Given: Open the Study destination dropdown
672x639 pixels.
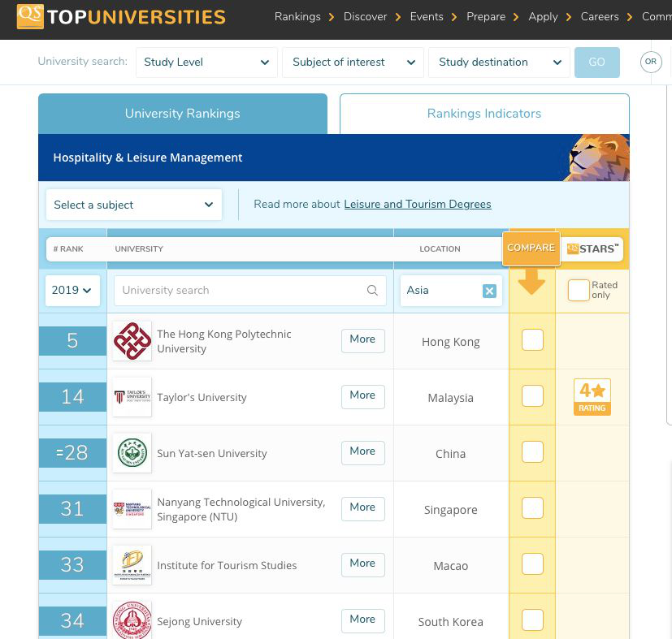Looking at the screenshot, I should point(499,63).
